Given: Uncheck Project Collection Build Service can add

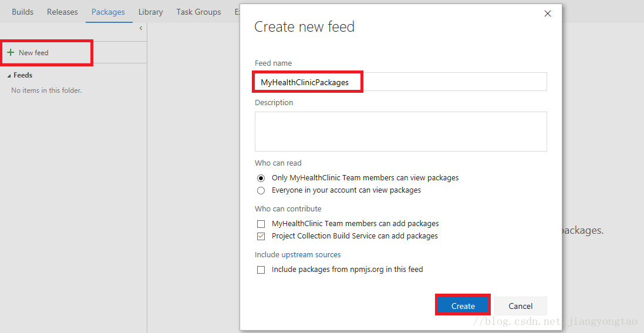Looking at the screenshot, I should point(261,236).
